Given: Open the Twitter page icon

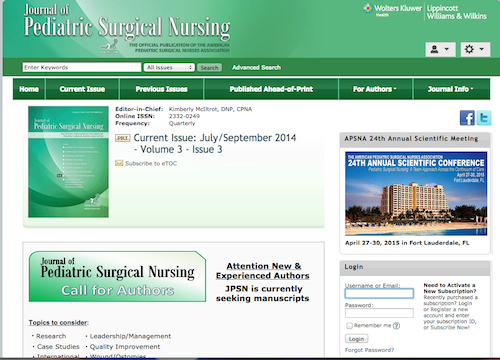Looking at the screenshot, I should [x=484, y=118].
